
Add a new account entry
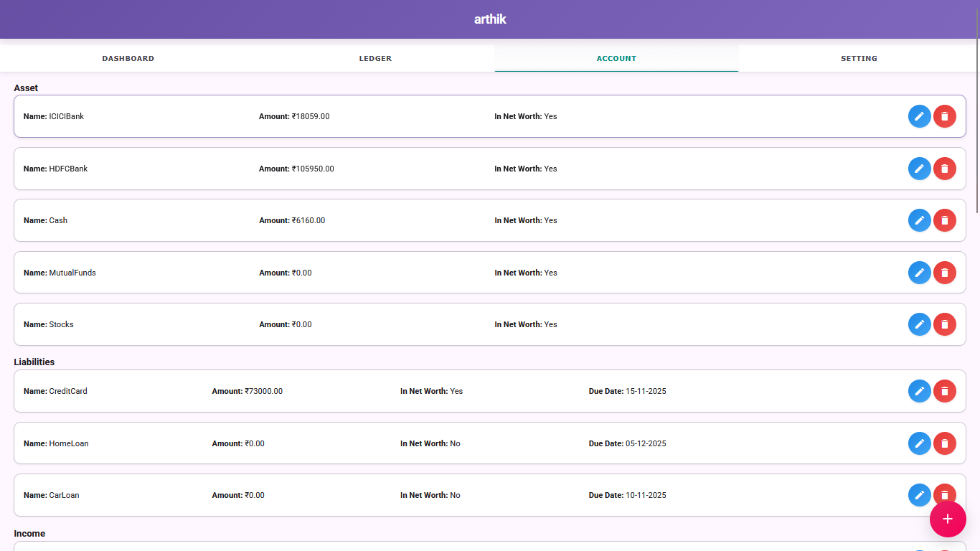click(948, 519)
